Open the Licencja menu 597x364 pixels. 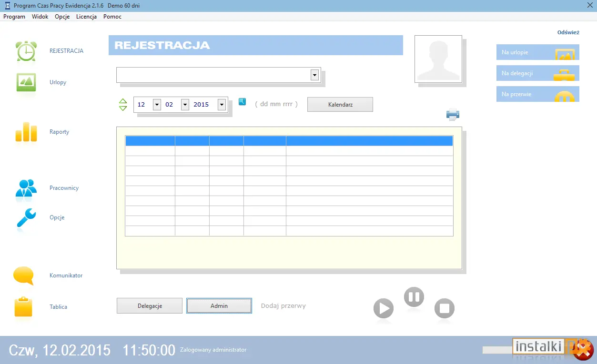[x=86, y=17]
